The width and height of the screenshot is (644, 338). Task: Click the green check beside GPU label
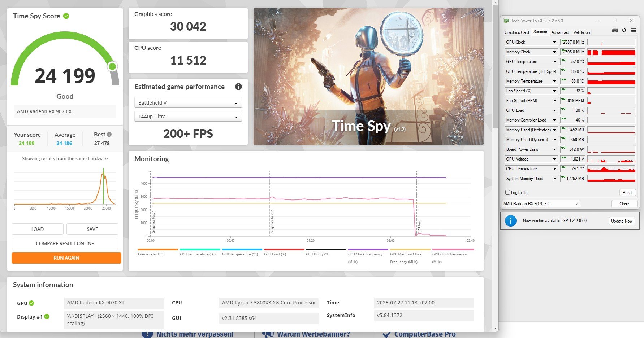tap(31, 303)
